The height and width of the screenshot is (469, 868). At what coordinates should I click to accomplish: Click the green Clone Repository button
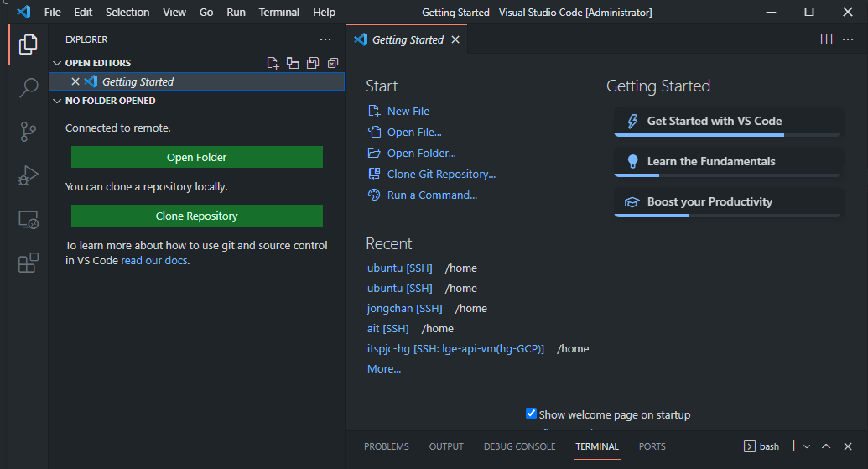tap(196, 216)
